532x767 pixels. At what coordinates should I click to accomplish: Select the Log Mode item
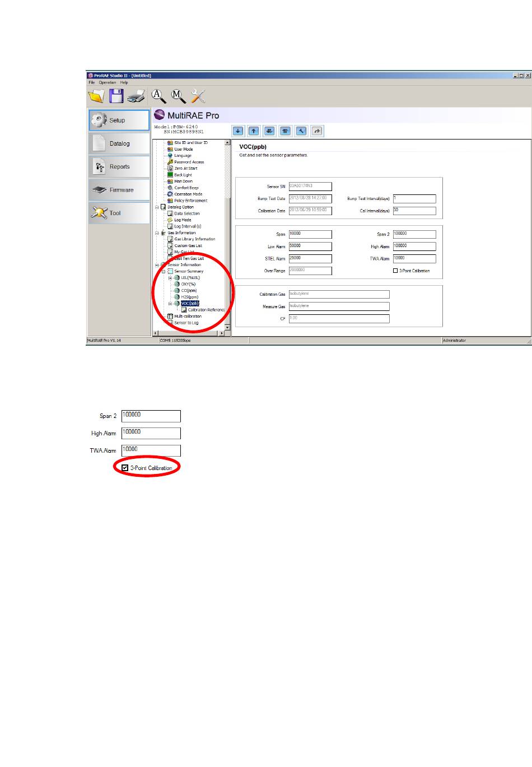click(183, 220)
